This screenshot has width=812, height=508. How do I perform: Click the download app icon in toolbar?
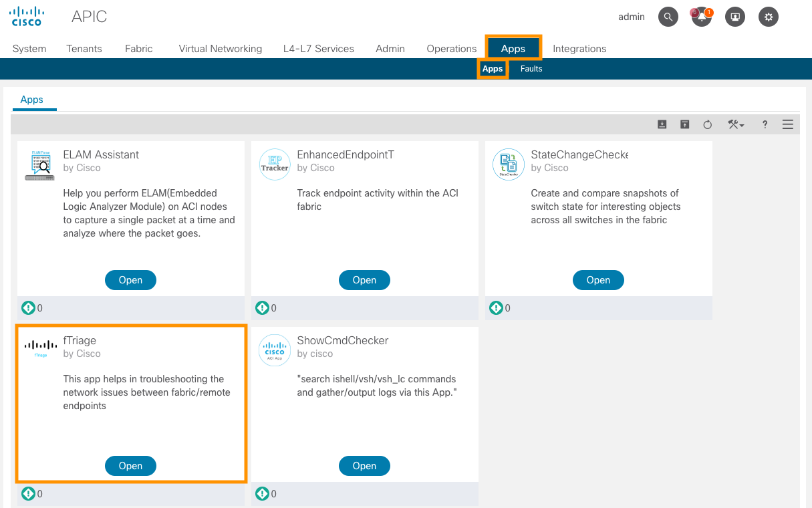click(x=662, y=124)
